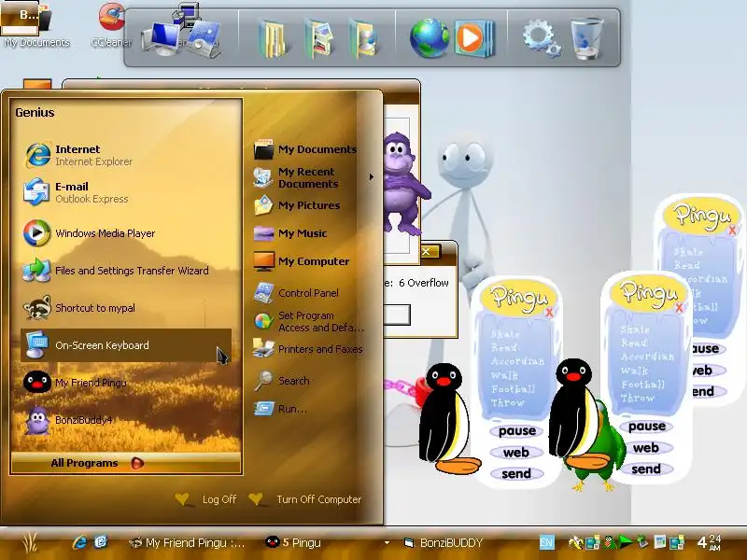Click pause on the middle Pingu panel
Screen dimensions: 747x560
click(x=646, y=427)
